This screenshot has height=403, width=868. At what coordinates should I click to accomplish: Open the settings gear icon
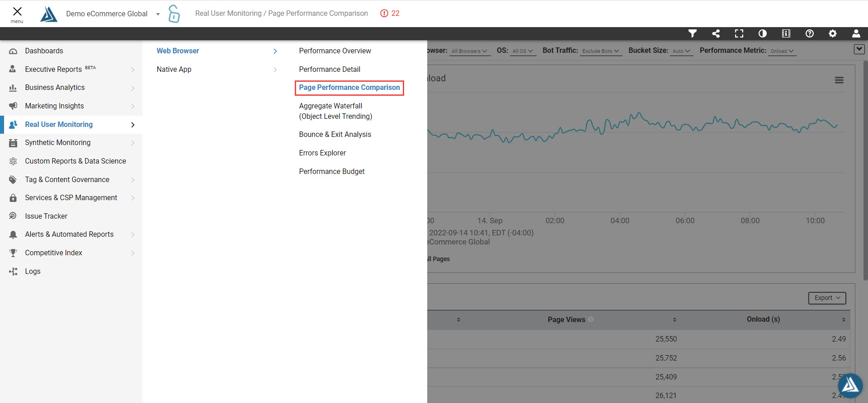(833, 33)
